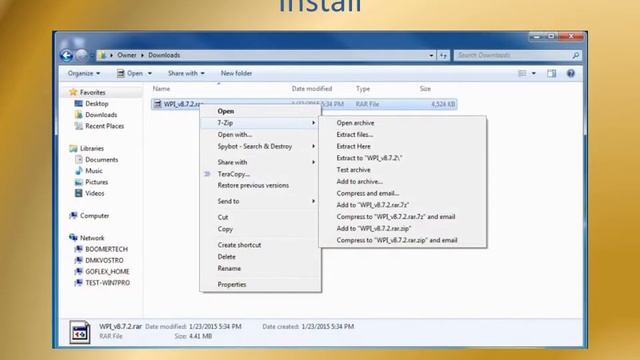Click the refresh button beside address bar
Image resolution: width=640 pixels, height=360 pixels.
(443, 55)
